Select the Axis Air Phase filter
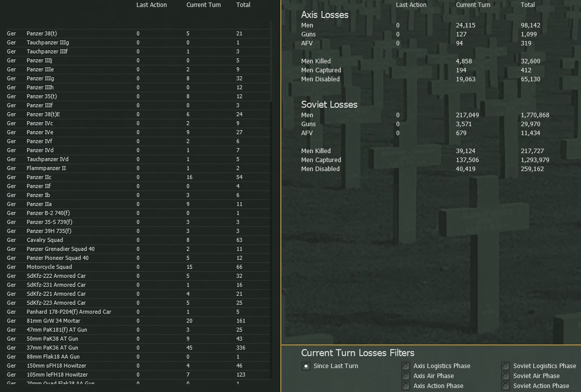This screenshot has height=392, width=581. coord(406,376)
